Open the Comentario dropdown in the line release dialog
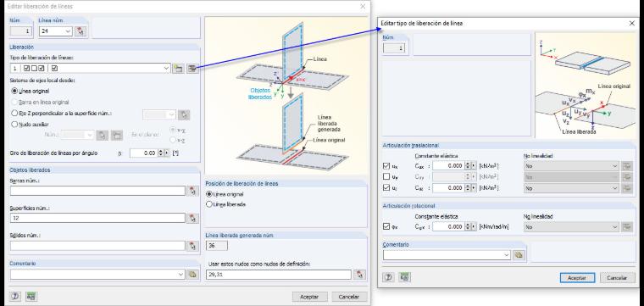Image resolution: width=644 pixels, height=306 pixels. [x=181, y=275]
